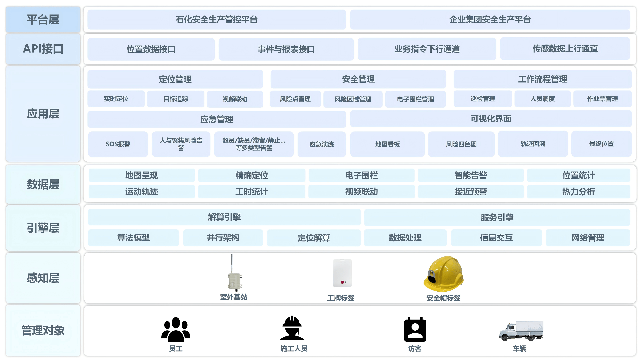Select the 访客 visitor badge icon
This screenshot has width=642, height=364.
click(415, 329)
